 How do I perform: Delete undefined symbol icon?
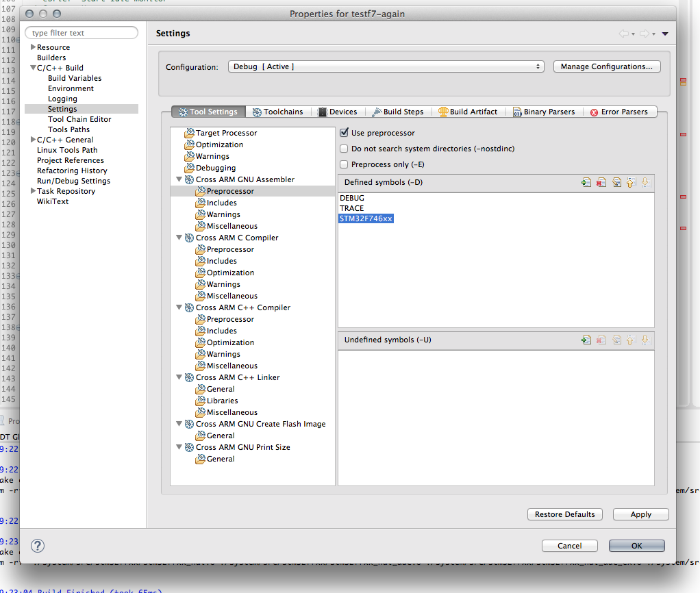(x=601, y=340)
